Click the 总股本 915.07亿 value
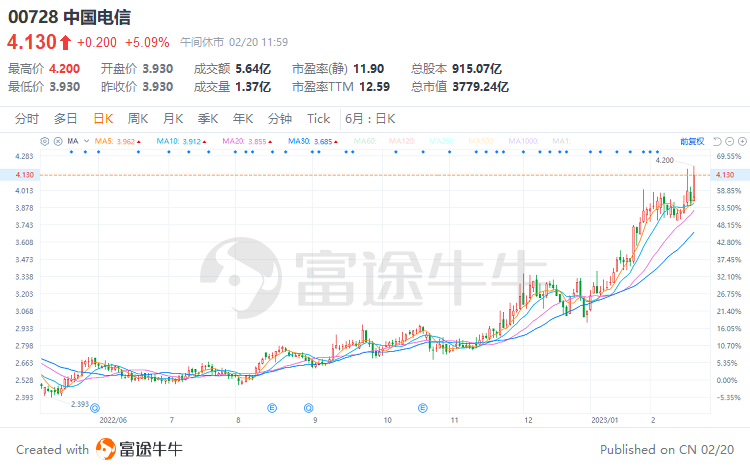Image resolution: width=750 pixels, height=470 pixels. pos(477,69)
